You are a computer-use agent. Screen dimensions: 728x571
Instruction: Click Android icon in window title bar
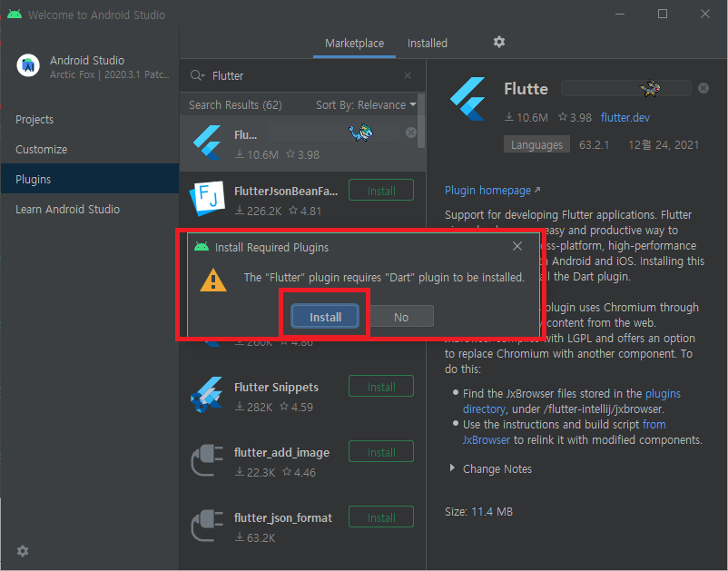(x=15, y=14)
